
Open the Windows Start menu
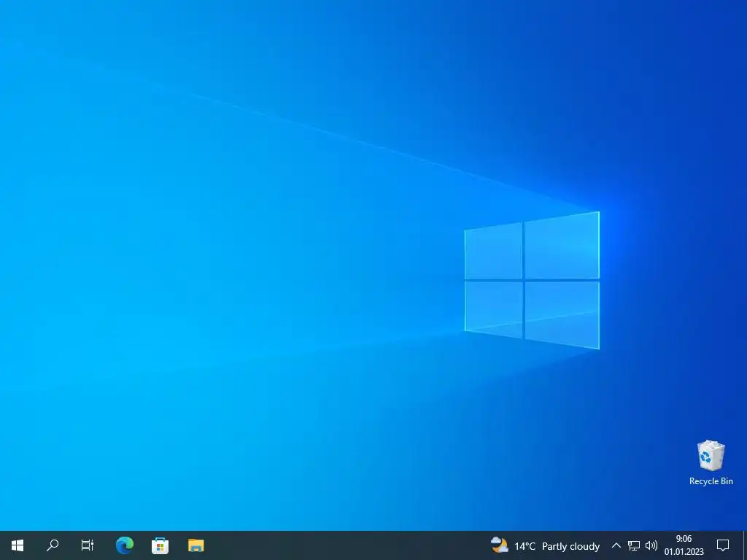tap(18, 545)
